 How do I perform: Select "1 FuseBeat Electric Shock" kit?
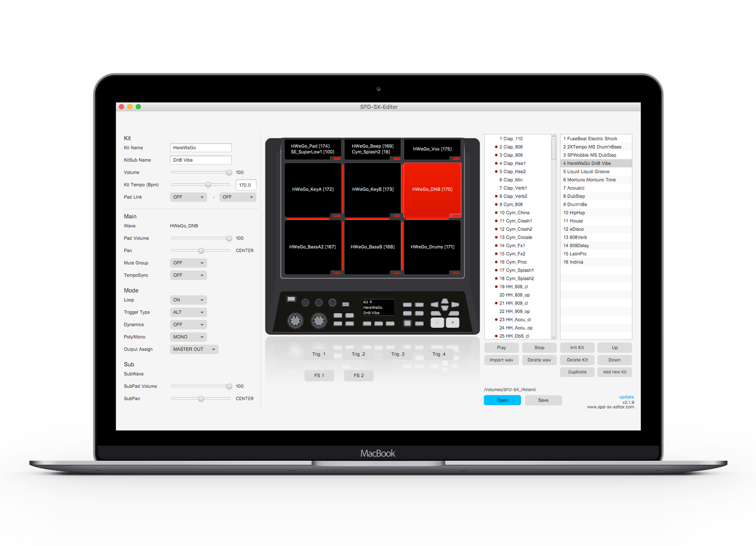596,139
